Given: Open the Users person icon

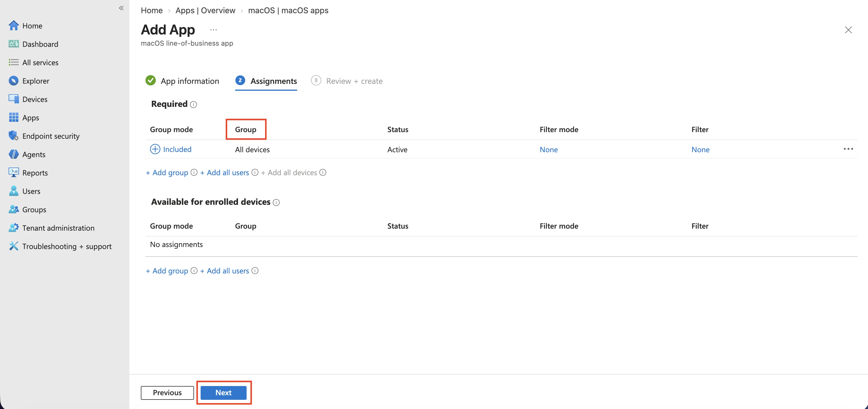Looking at the screenshot, I should [x=14, y=191].
